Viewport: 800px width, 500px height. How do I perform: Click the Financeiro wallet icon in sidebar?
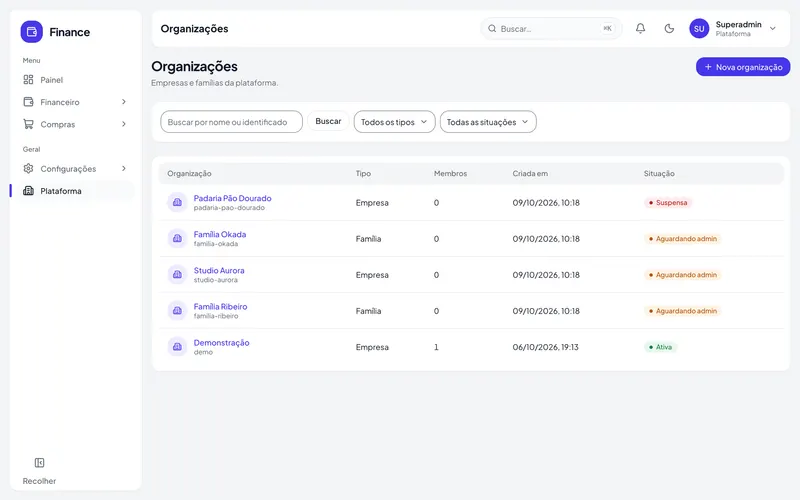29,102
